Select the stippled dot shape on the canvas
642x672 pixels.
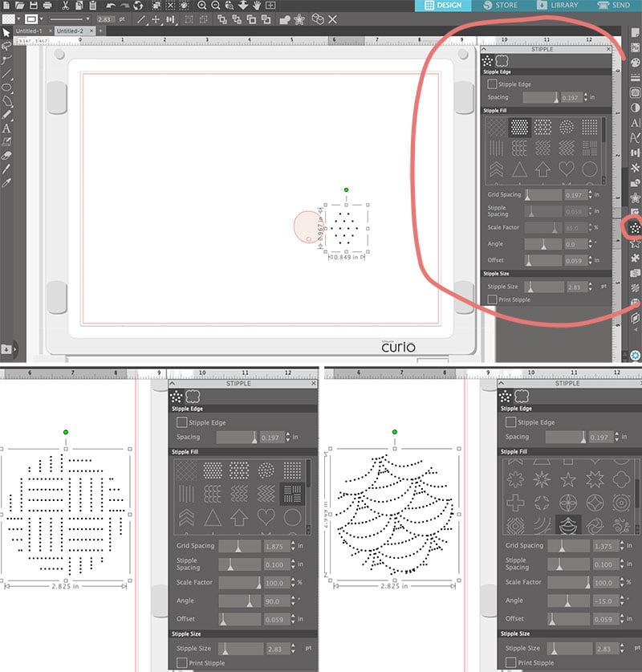345,228
